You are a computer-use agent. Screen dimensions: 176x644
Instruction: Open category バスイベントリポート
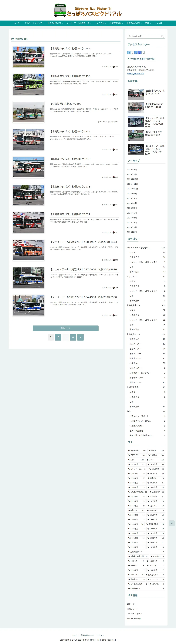[x=147, y=416]
